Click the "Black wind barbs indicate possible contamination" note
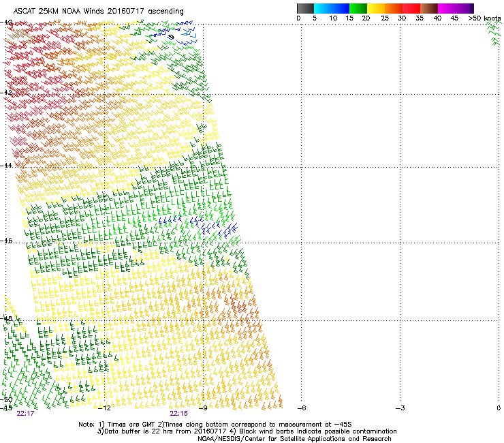Image resolution: width=504 pixels, height=443 pixels. coord(318,431)
